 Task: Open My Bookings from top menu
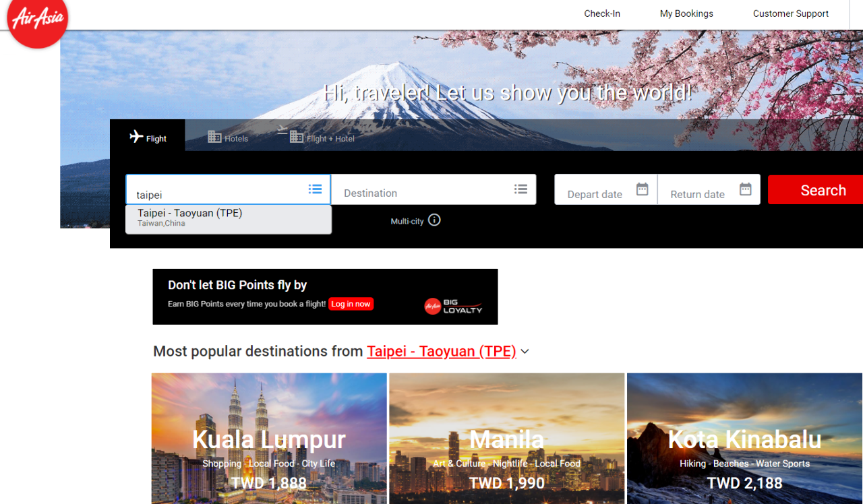click(x=686, y=13)
